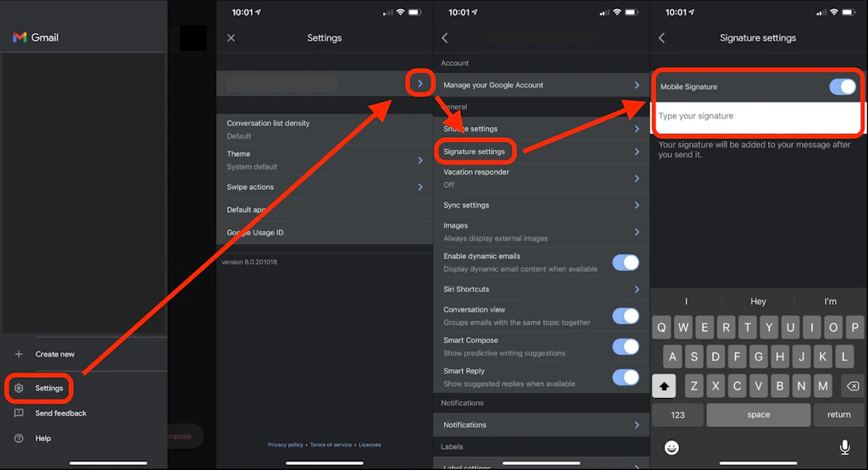Expand the Theme setting chevron
Viewport: 868px width, 470px height.
click(x=420, y=160)
